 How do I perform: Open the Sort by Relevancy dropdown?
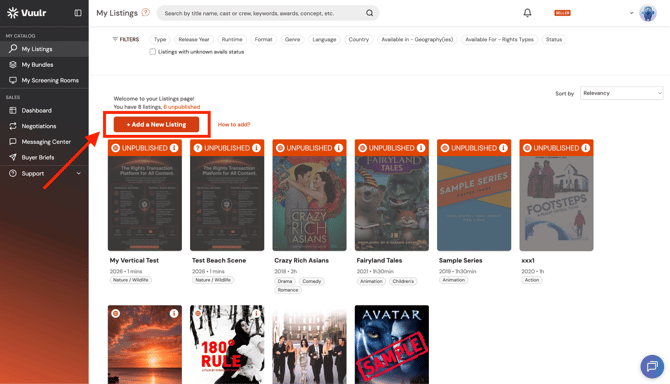coord(622,93)
